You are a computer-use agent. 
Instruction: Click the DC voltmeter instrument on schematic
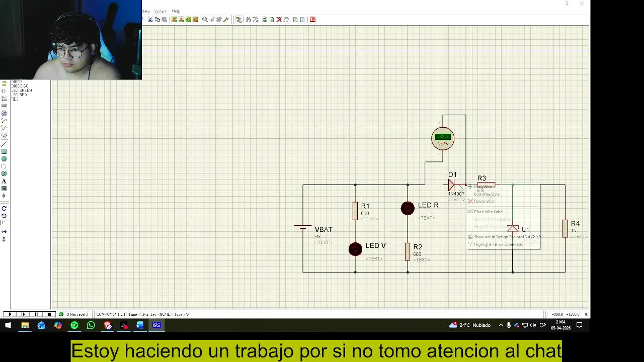click(x=443, y=139)
